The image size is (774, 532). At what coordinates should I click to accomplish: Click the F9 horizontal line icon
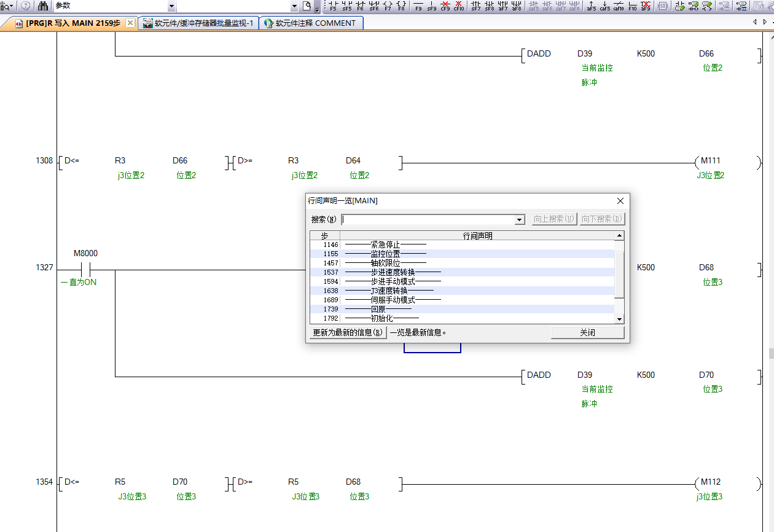pyautogui.click(x=418, y=6)
